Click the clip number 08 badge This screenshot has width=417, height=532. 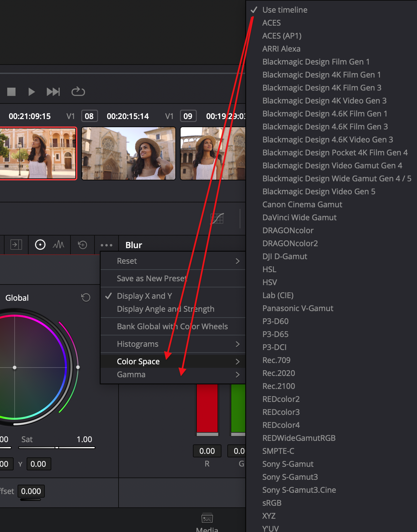click(x=89, y=116)
